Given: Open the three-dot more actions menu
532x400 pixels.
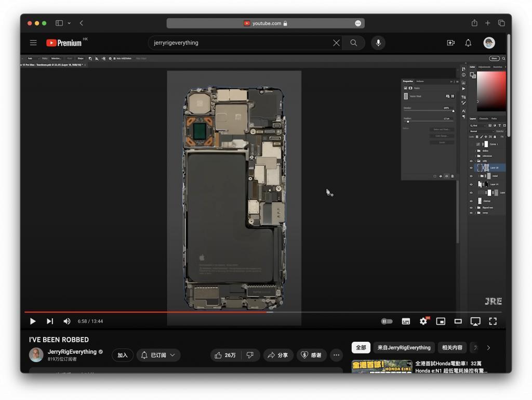Looking at the screenshot, I should click(x=337, y=355).
